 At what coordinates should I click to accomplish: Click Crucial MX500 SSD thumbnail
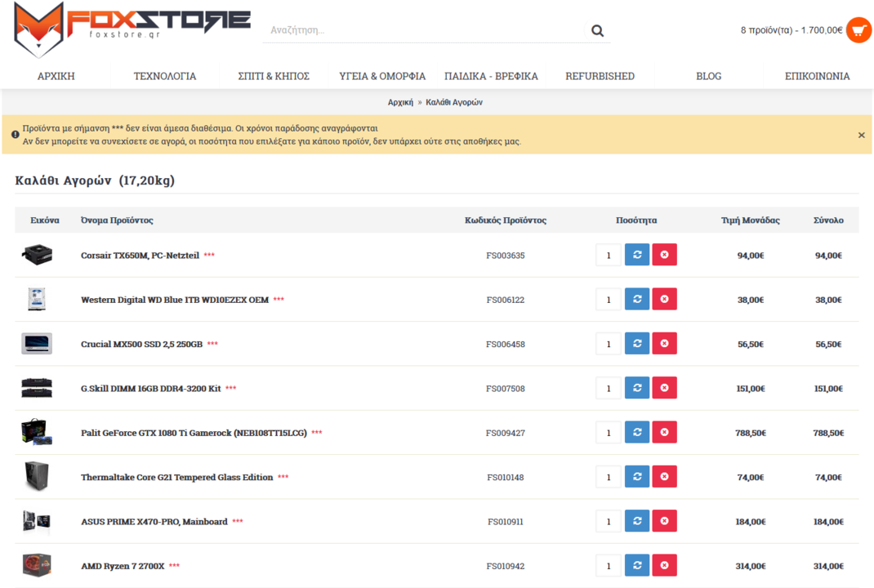(37, 343)
